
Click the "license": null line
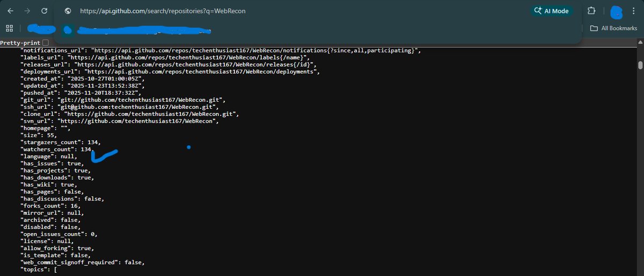(47, 241)
